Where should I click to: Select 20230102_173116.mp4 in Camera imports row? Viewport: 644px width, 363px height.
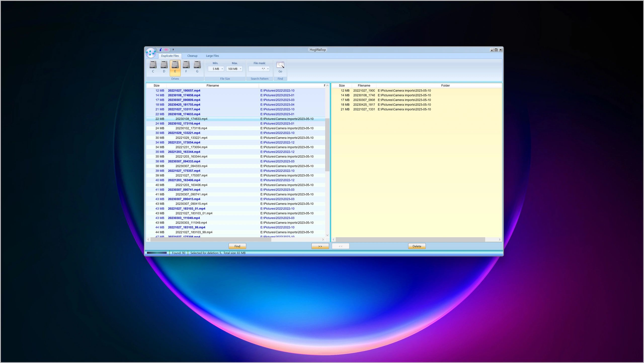[x=191, y=128]
